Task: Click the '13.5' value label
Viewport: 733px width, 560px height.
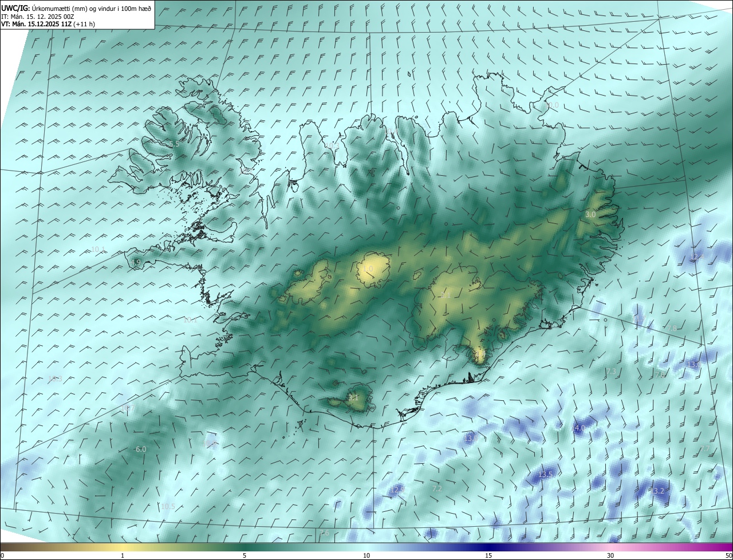Action: click(546, 475)
